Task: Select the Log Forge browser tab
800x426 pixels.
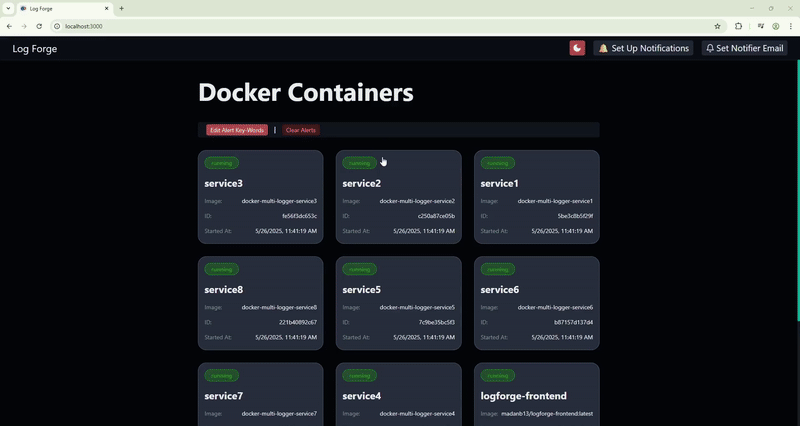Action: (60, 8)
